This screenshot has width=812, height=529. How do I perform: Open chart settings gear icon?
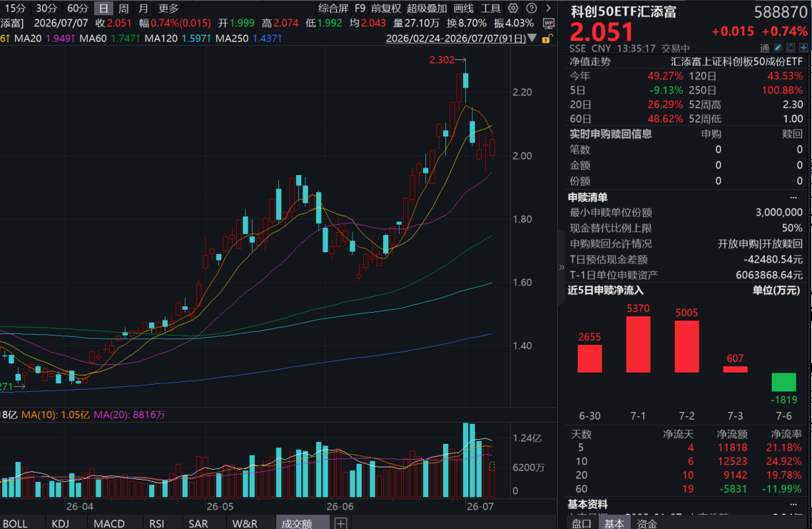click(x=513, y=8)
